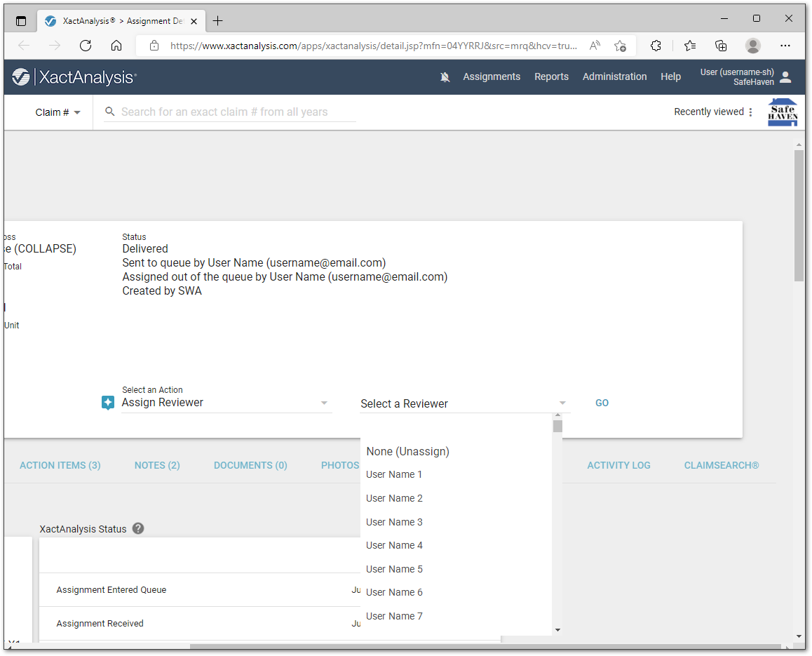Click the Created by SWA text
The width and height of the screenshot is (812, 656).
tap(162, 290)
